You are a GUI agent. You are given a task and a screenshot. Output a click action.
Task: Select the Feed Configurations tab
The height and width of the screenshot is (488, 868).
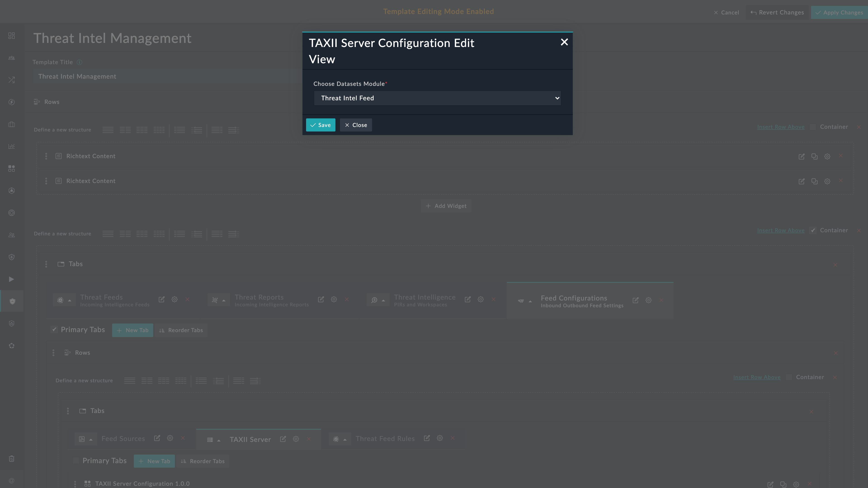573,298
